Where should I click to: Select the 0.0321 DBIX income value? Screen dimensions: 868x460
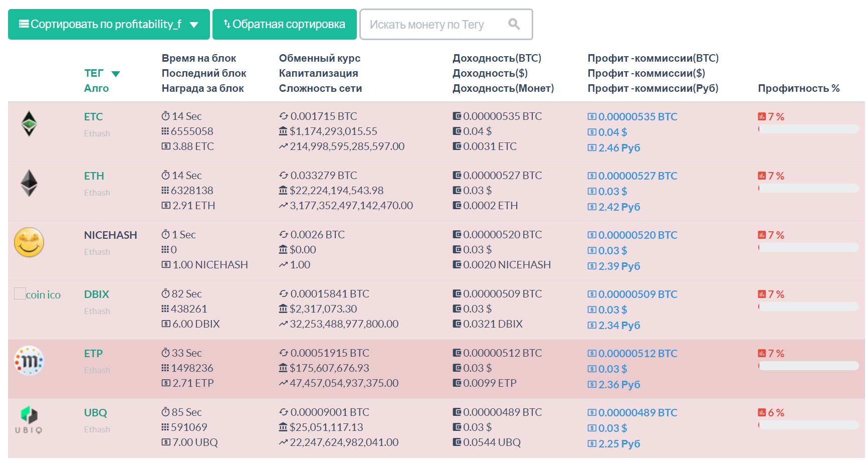coord(493,324)
